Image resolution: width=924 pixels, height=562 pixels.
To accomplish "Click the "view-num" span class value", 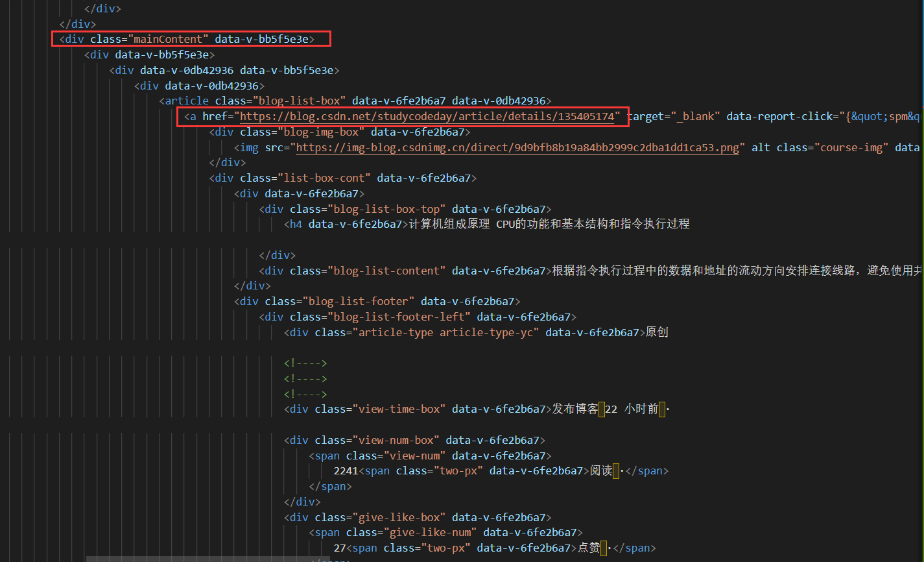I will pyautogui.click(x=414, y=456).
